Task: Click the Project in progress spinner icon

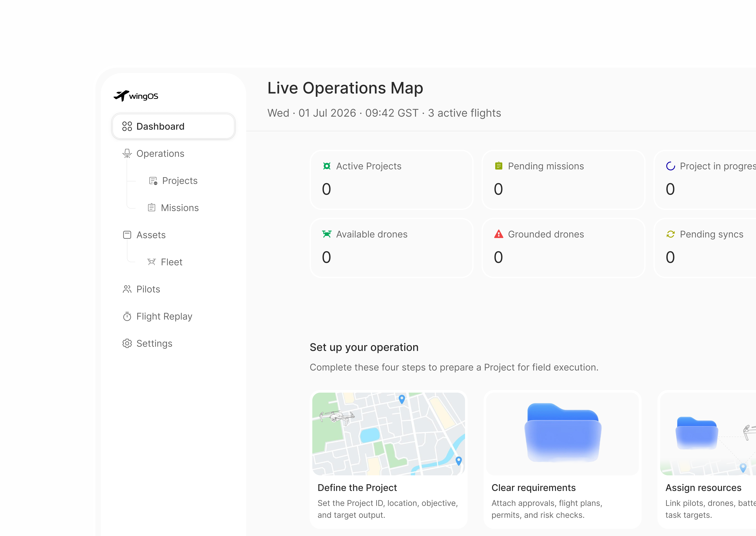Action: click(671, 166)
